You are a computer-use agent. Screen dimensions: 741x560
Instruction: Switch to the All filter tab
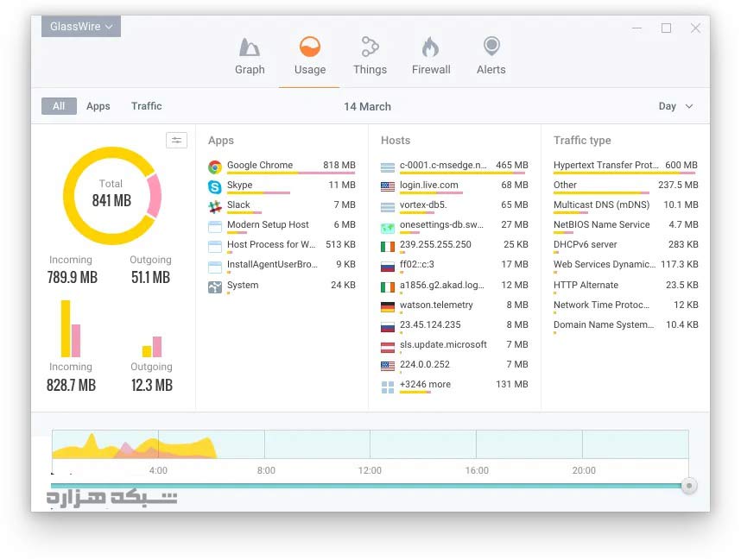coord(59,106)
